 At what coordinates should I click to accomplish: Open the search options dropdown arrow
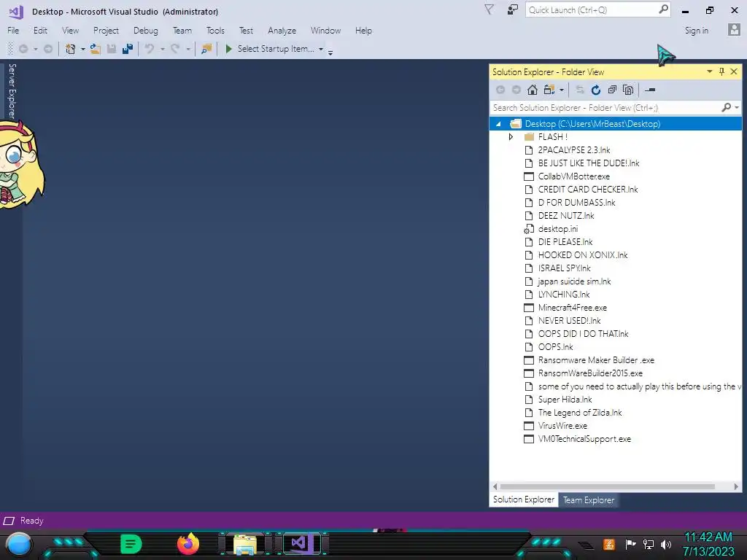click(737, 108)
